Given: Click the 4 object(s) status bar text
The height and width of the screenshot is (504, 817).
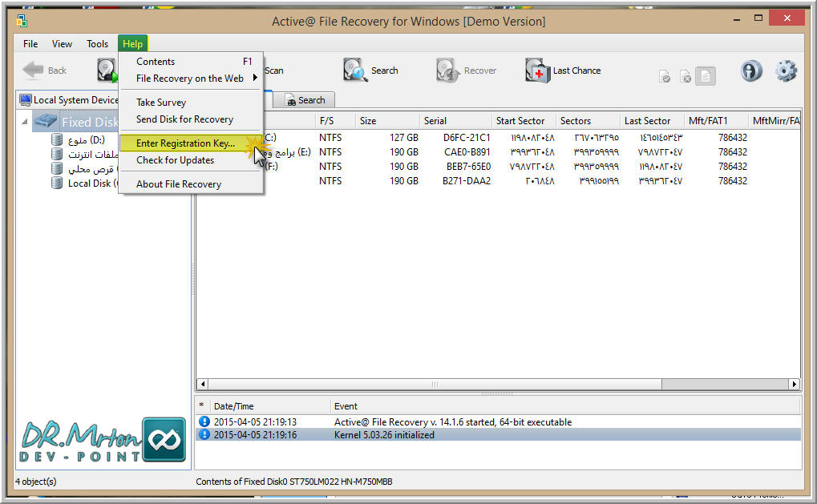Looking at the screenshot, I should click(x=35, y=482).
